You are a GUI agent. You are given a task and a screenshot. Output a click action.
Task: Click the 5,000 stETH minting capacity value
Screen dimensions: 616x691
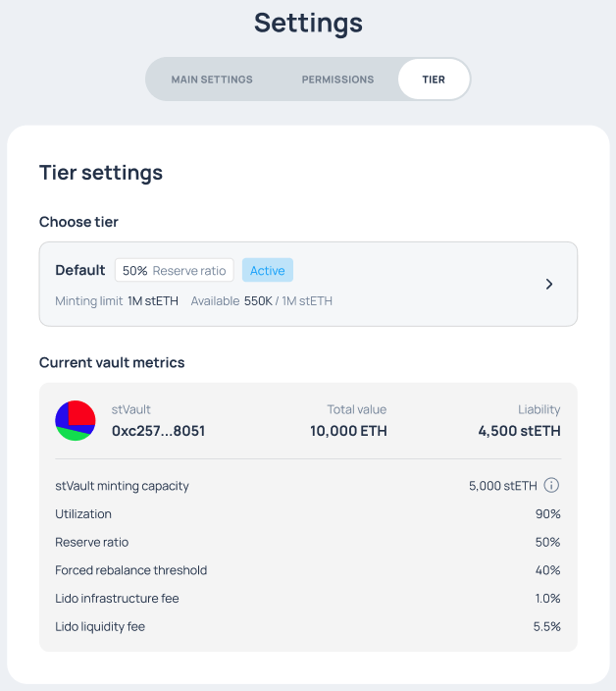point(503,485)
